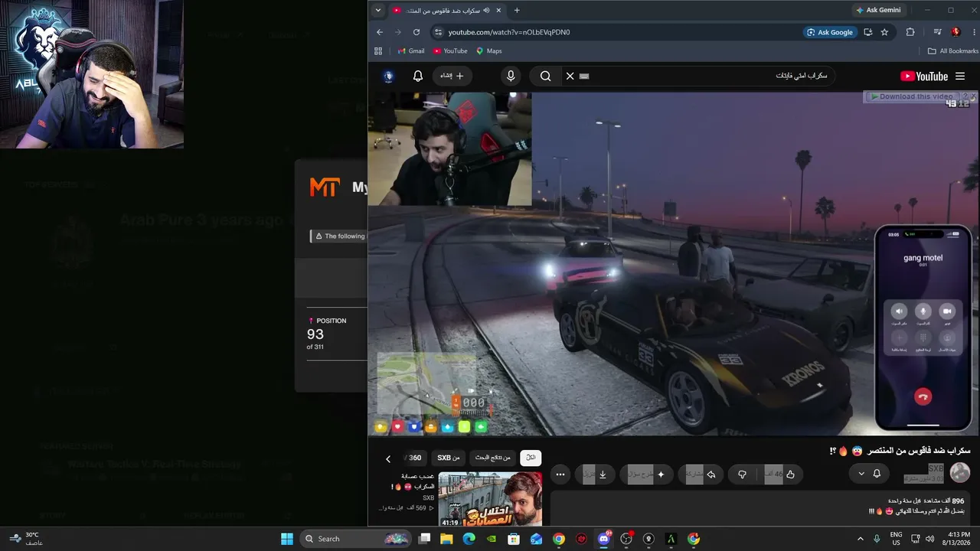
Task: Clear the YouTube search query
Action: 570,77
